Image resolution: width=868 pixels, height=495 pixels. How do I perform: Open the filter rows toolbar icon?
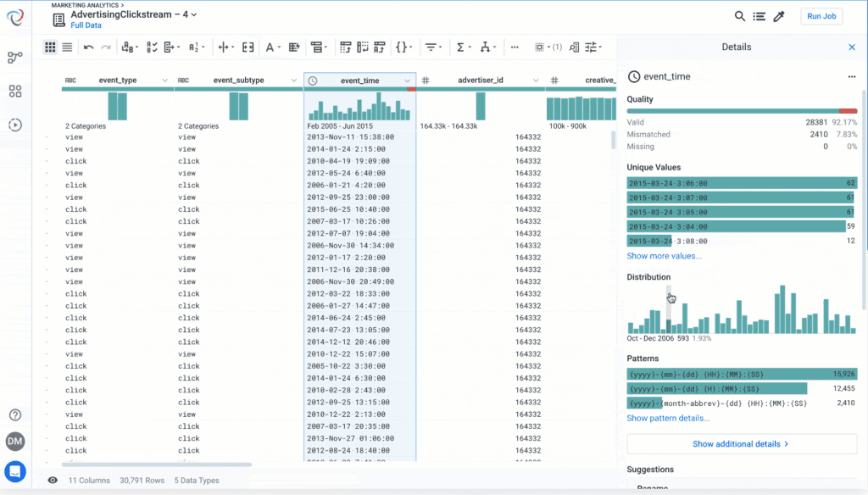click(x=432, y=47)
